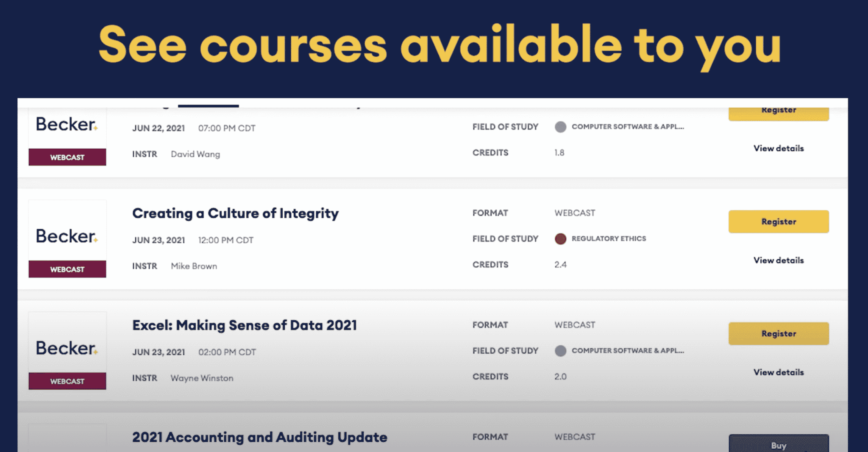The image size is (868, 452).
Task: Open the Excel: Making Sense of Data 2021 title
Action: click(x=245, y=325)
